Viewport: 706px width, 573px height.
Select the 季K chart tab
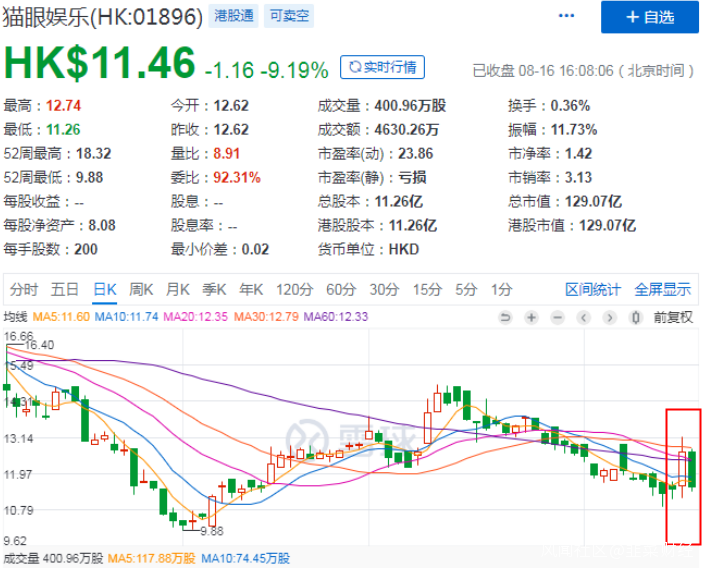click(x=214, y=289)
